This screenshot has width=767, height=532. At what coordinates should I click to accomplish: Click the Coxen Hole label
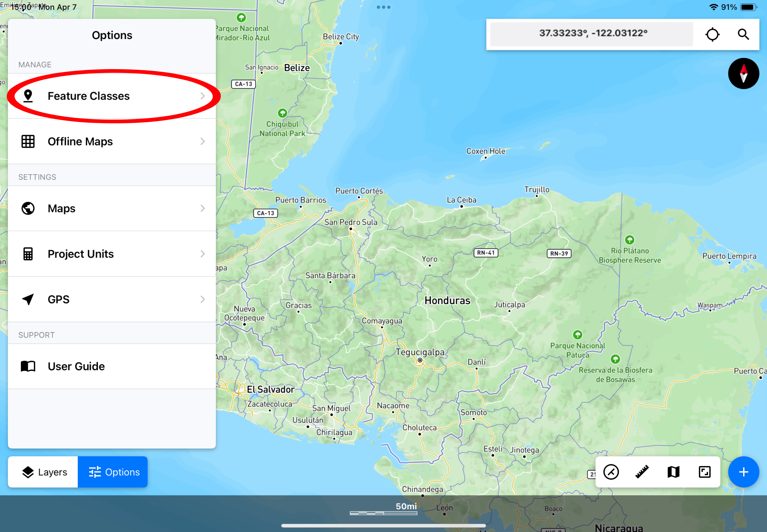click(x=486, y=151)
